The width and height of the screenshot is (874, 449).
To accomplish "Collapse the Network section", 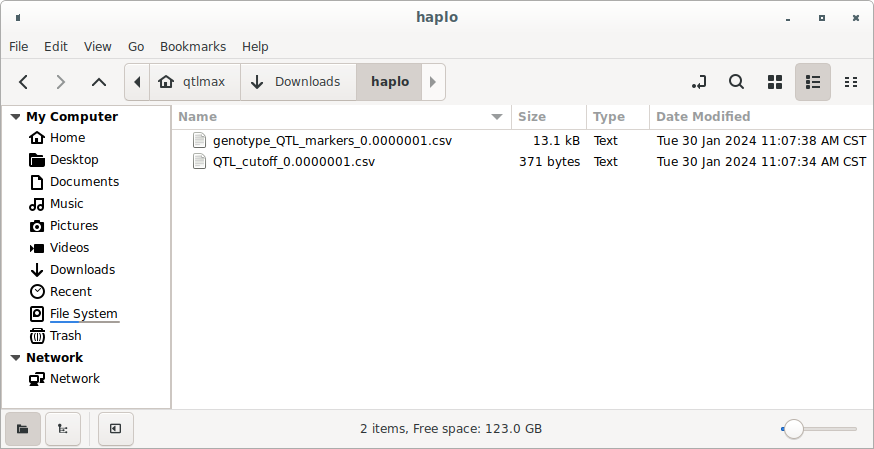I will (x=15, y=358).
